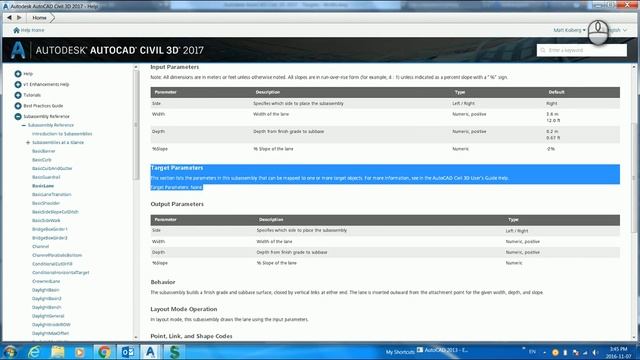Click the Home breadcrumb tab
Screen dimensions: 640x360
(40, 18)
